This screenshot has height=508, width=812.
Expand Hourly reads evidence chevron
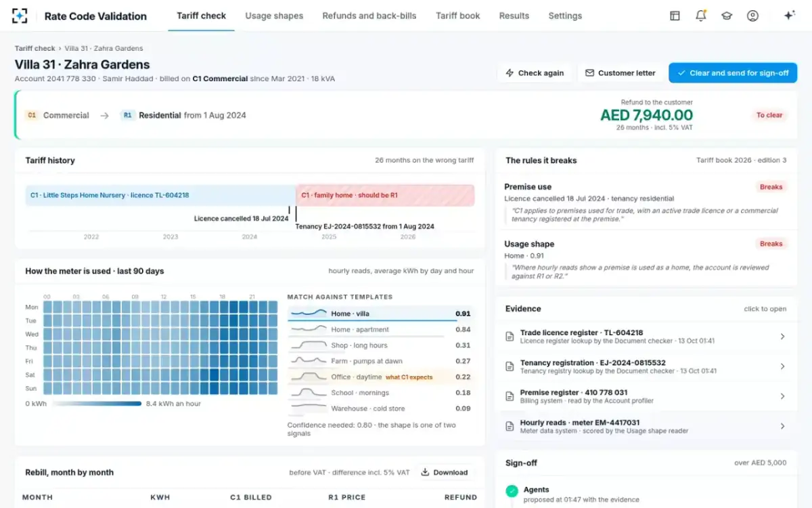click(x=782, y=426)
